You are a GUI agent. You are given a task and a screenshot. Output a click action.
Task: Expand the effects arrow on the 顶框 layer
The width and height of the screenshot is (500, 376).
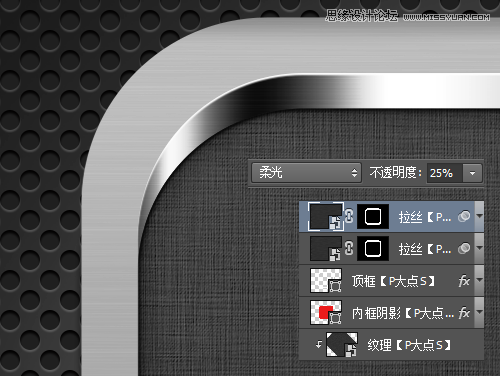(479, 280)
